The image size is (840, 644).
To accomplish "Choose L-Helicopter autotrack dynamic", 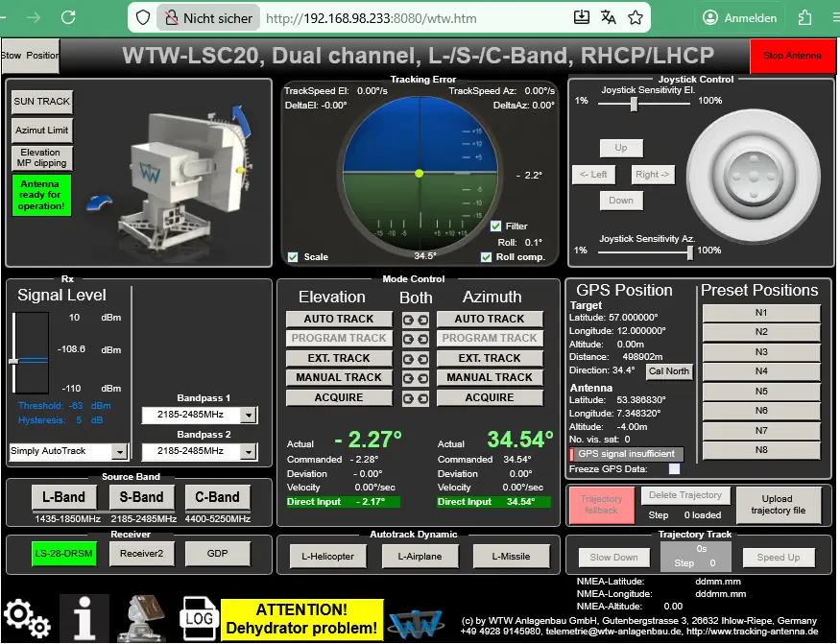I will click(x=328, y=557).
